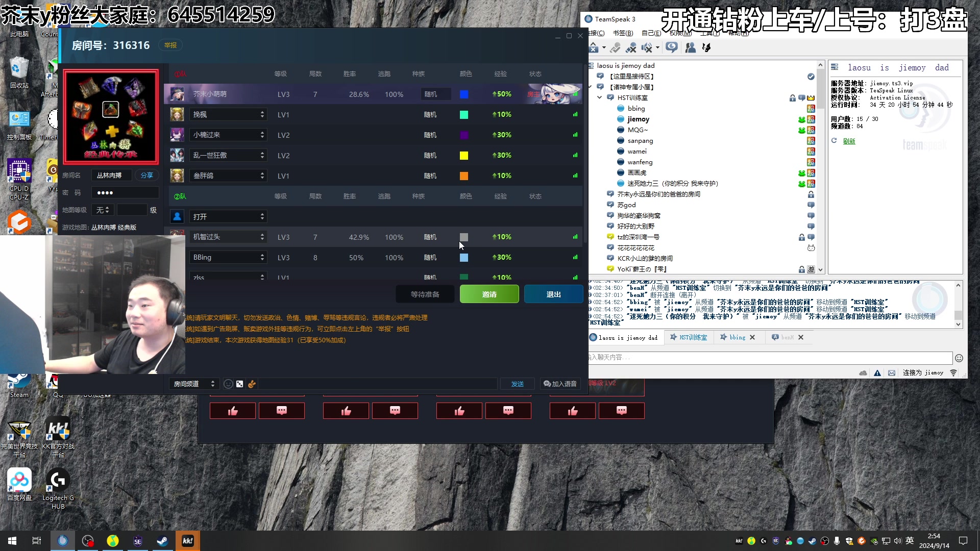Viewport: 980px width, 551px height.
Task: Click the Steam icon in taskbar
Action: coord(163,540)
